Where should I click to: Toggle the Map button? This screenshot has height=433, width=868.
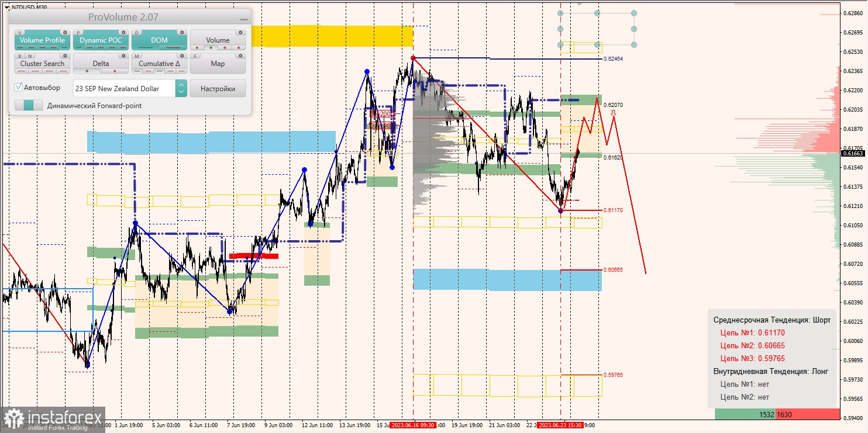[218, 64]
